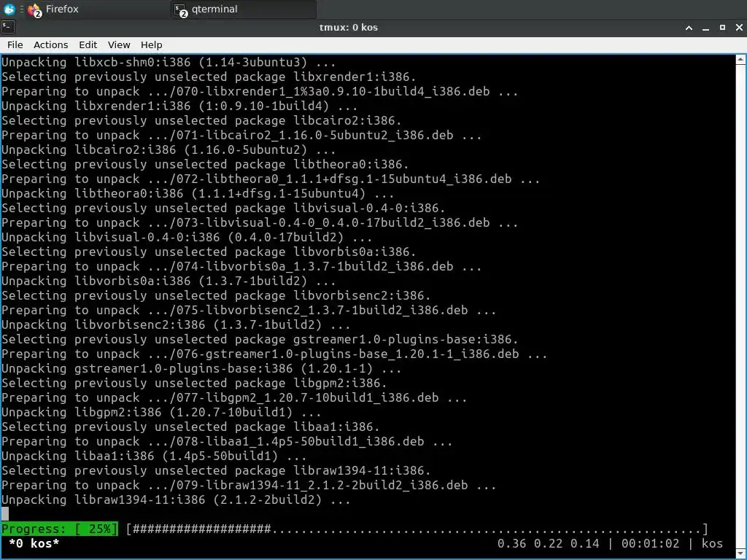Click the terminal window icon in title bar

pos(8,27)
